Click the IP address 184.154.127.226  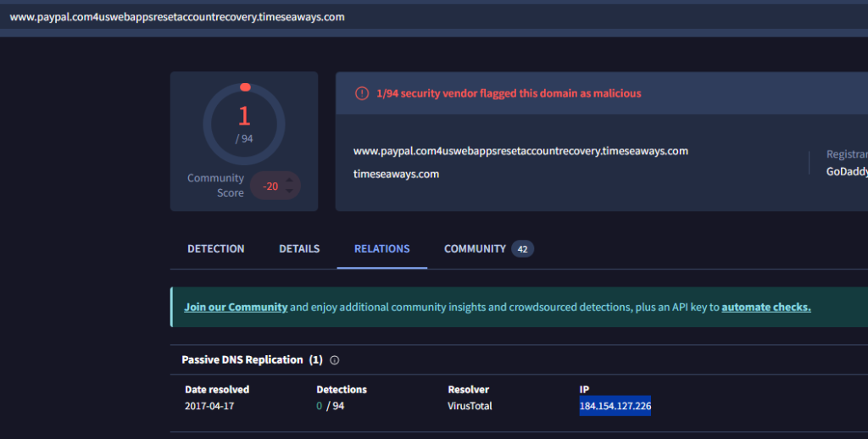point(615,406)
